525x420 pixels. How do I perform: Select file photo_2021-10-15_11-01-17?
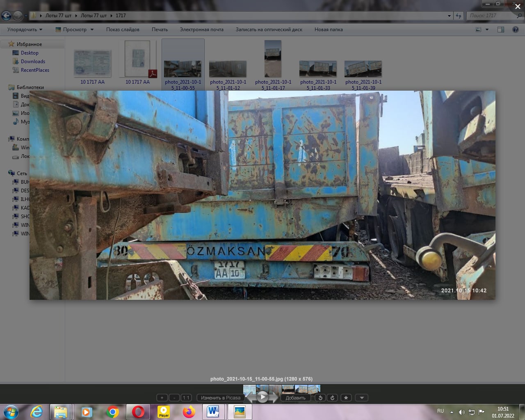pos(273,59)
